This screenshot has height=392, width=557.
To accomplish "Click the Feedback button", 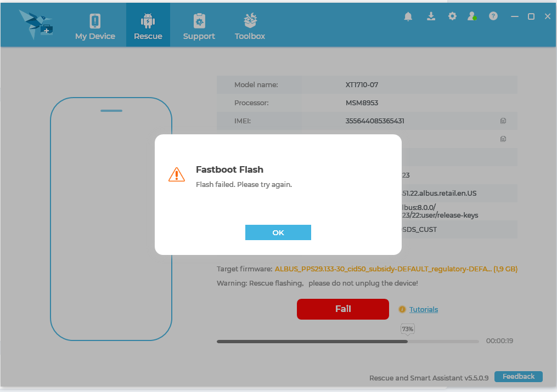I will tap(518, 377).
